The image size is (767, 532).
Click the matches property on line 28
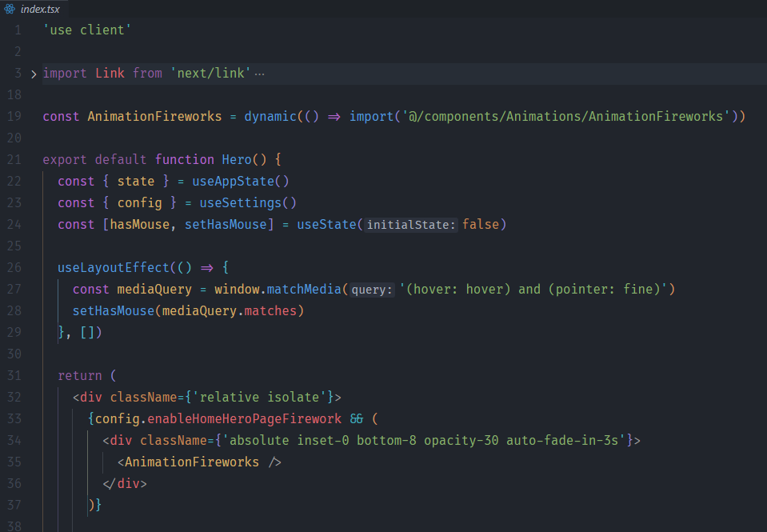[270, 310]
